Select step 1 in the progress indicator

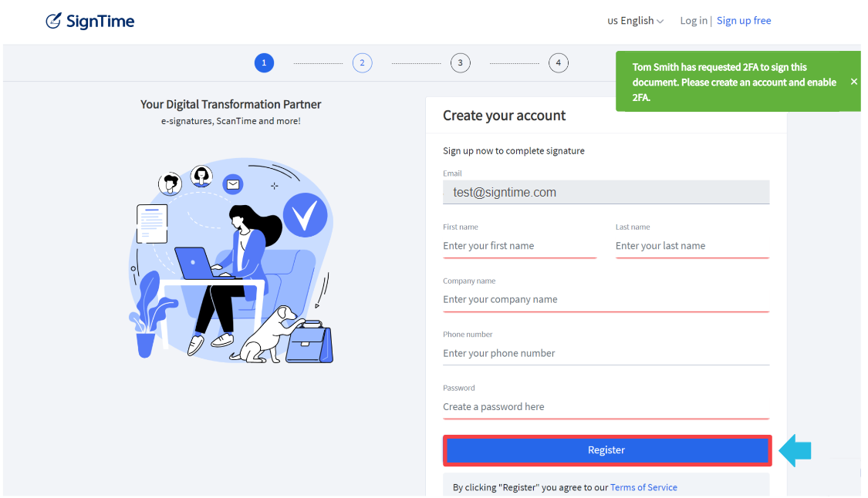click(264, 62)
